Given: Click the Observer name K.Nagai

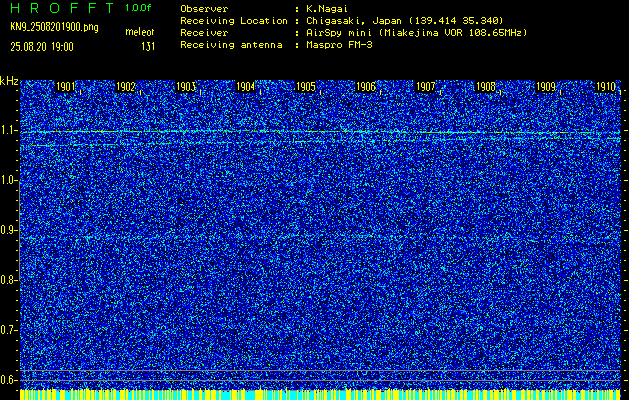Looking at the screenshot, I should point(329,9).
